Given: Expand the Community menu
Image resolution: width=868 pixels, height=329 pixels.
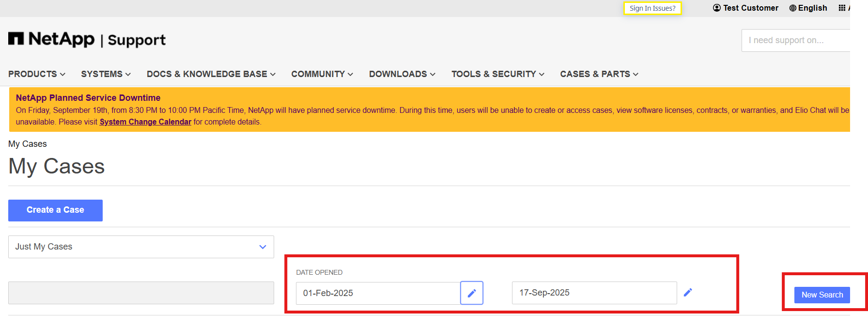Looking at the screenshot, I should coord(322,74).
